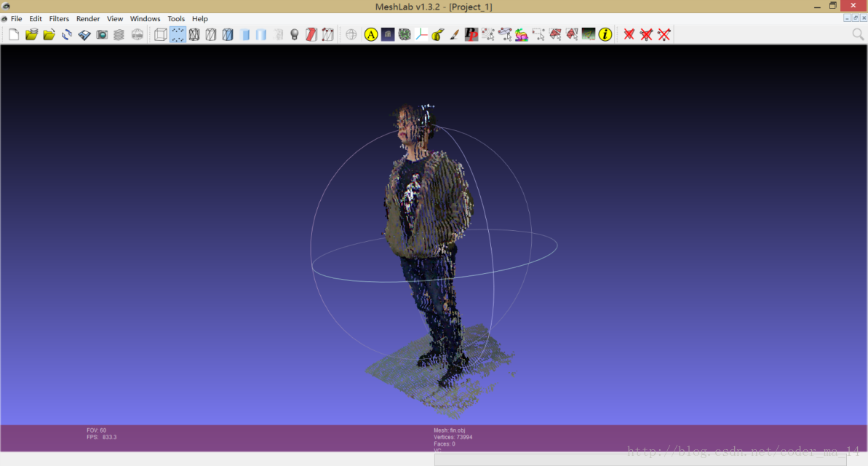This screenshot has width=868, height=466.
Task: Click the grayed globe raster icon
Action: click(x=137, y=35)
